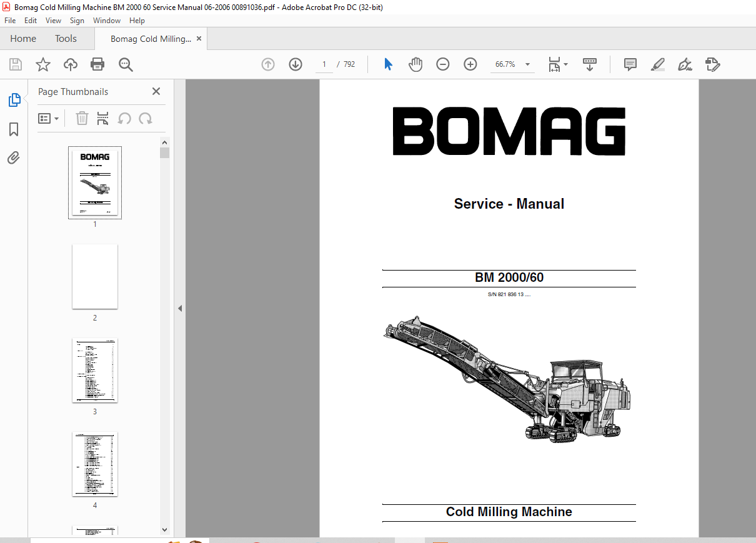This screenshot has height=543, width=756.
Task: Close the Page Thumbnails panel
Action: point(156,91)
